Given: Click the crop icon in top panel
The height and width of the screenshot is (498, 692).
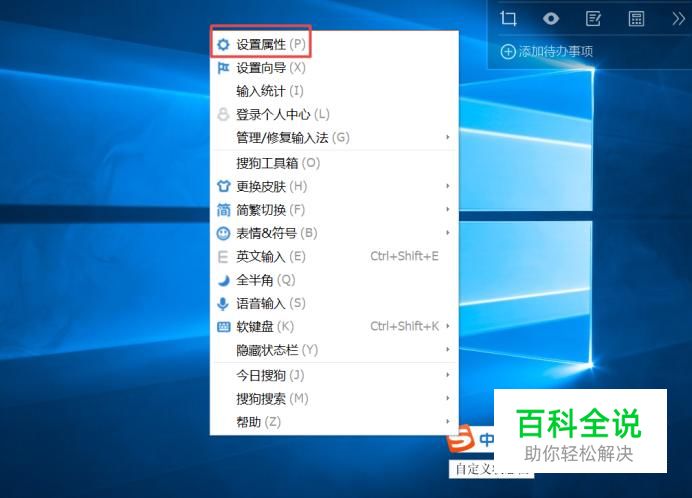Looking at the screenshot, I should coord(508,19).
